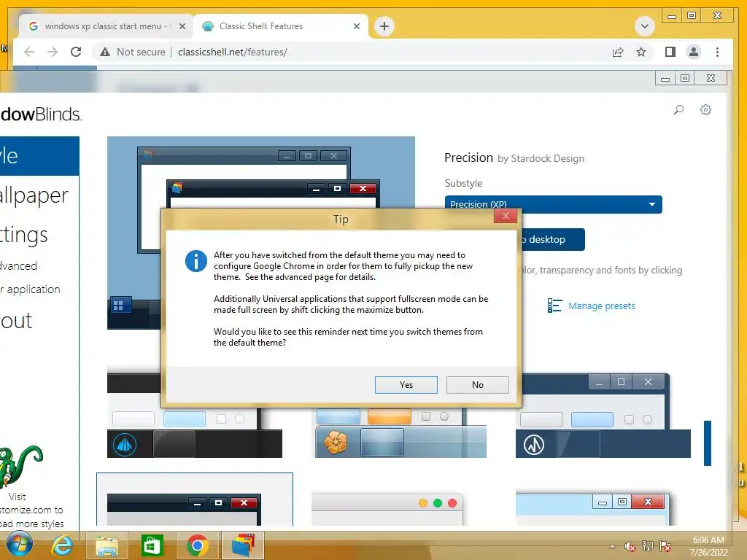Switch to Chrome on the taskbar
747x560 pixels.
tap(197, 545)
